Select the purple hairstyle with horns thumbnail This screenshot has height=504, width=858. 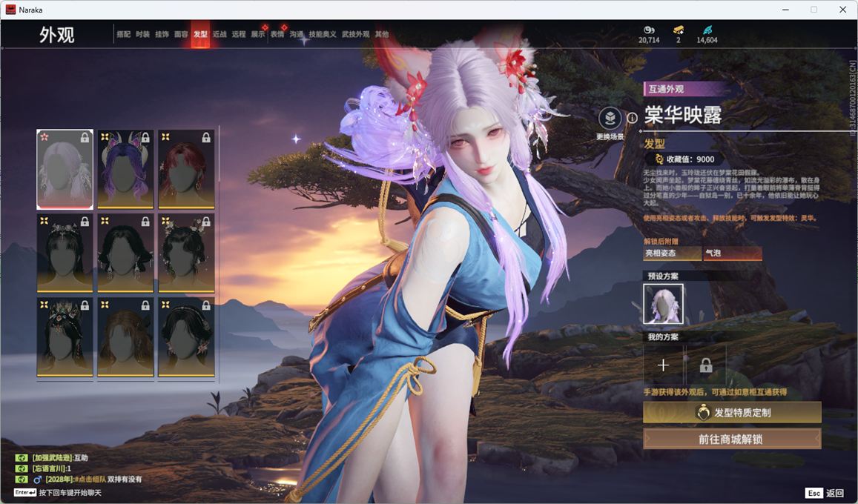(125, 170)
